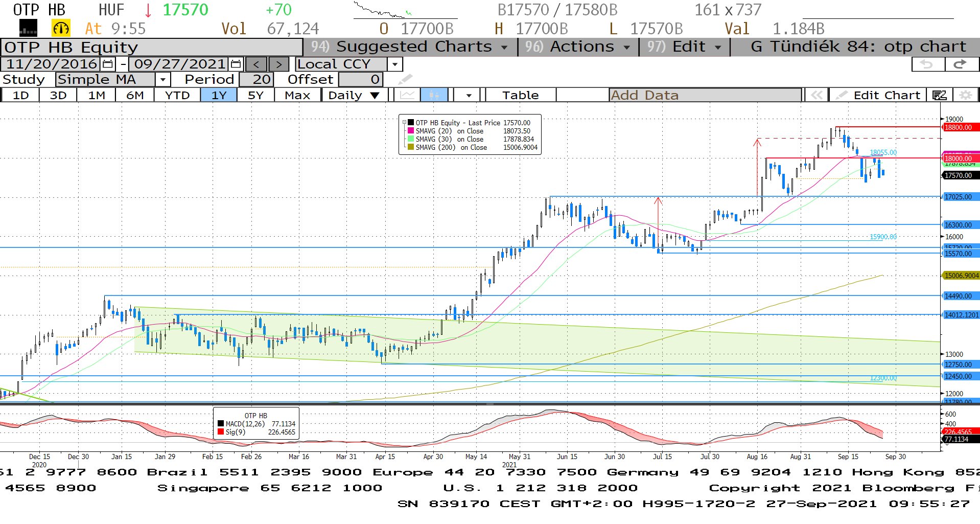Open the chart annotations toolbar icon

(939, 95)
